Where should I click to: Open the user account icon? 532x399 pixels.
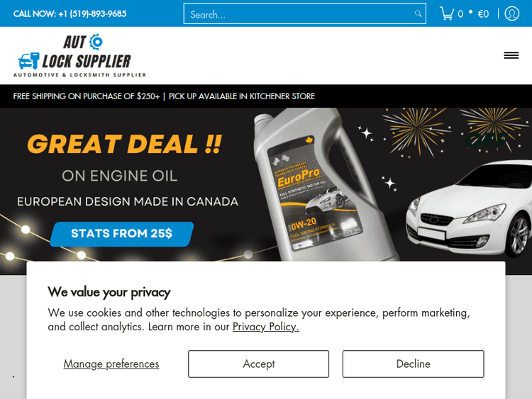coord(511,13)
